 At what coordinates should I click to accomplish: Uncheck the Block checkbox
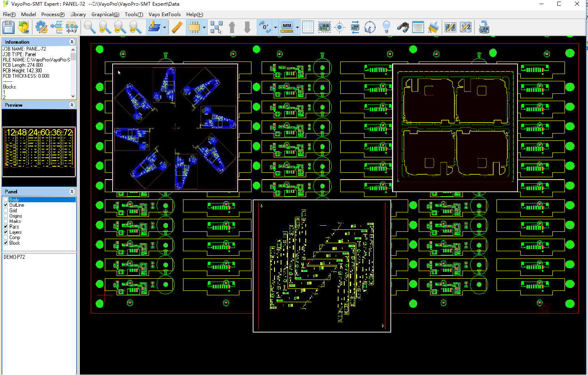click(6, 243)
